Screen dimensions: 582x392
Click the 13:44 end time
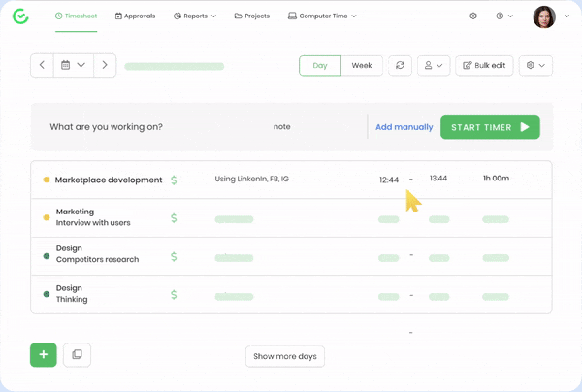click(x=438, y=179)
